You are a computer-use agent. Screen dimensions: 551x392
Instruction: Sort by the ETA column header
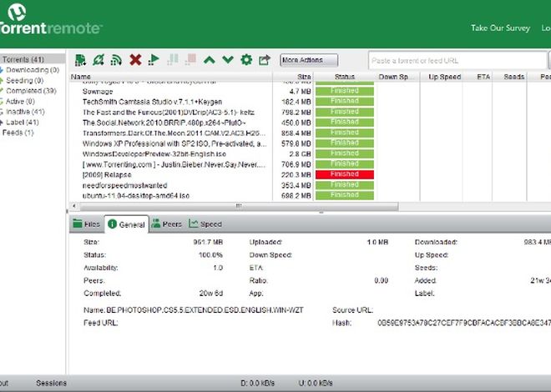click(x=478, y=77)
